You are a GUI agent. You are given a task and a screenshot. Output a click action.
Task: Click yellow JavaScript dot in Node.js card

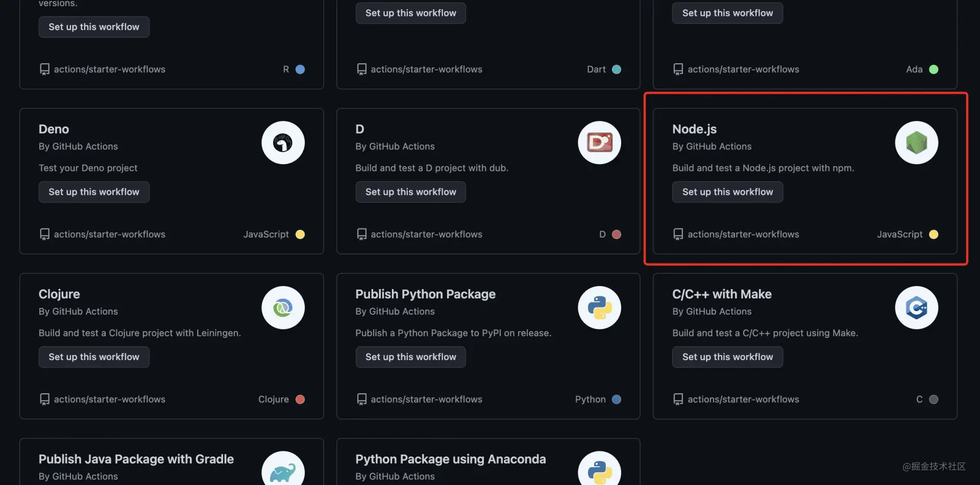[934, 234]
